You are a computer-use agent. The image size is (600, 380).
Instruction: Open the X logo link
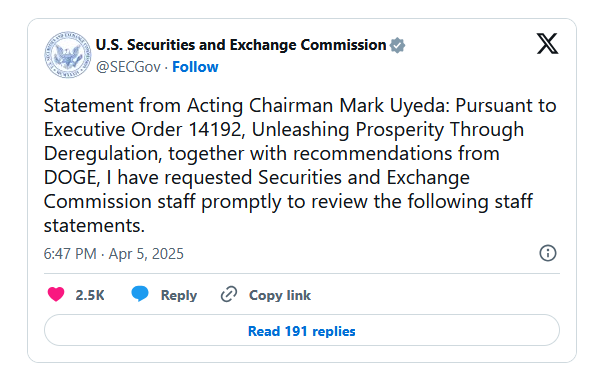tap(547, 44)
